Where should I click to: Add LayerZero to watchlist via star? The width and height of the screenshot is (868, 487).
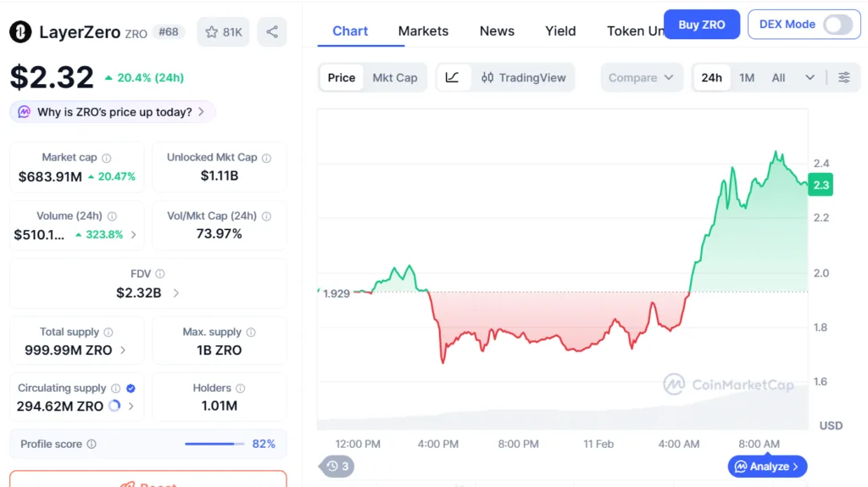tap(223, 31)
